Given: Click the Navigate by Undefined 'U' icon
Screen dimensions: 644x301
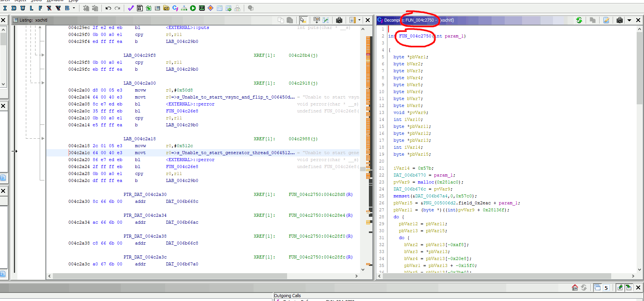Looking at the screenshot, I should coord(23,8).
